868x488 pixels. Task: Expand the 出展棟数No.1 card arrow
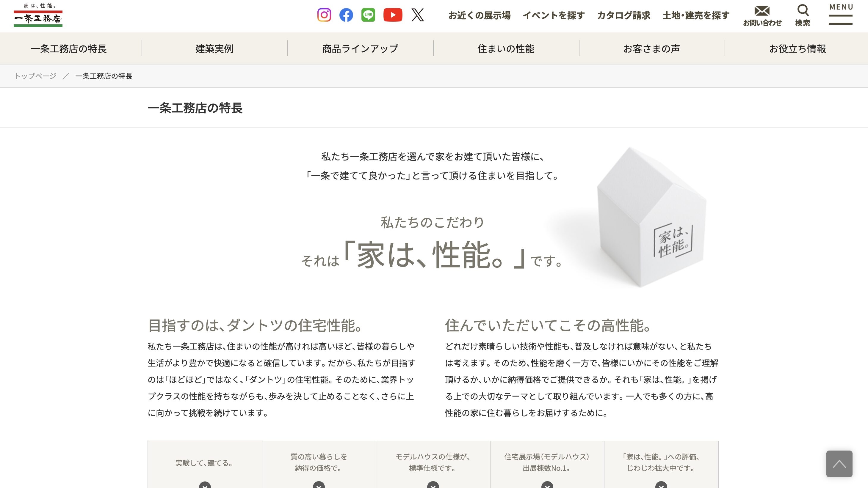tap(547, 485)
